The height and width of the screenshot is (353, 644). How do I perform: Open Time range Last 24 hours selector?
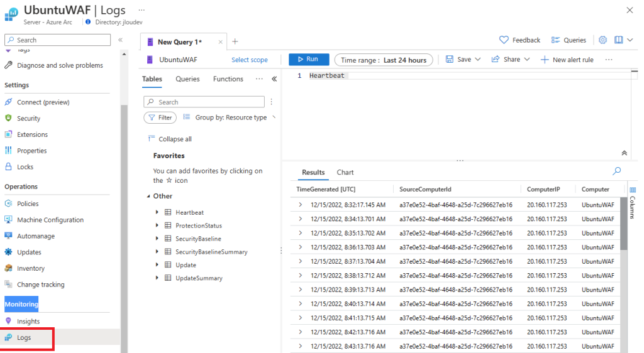coord(384,60)
